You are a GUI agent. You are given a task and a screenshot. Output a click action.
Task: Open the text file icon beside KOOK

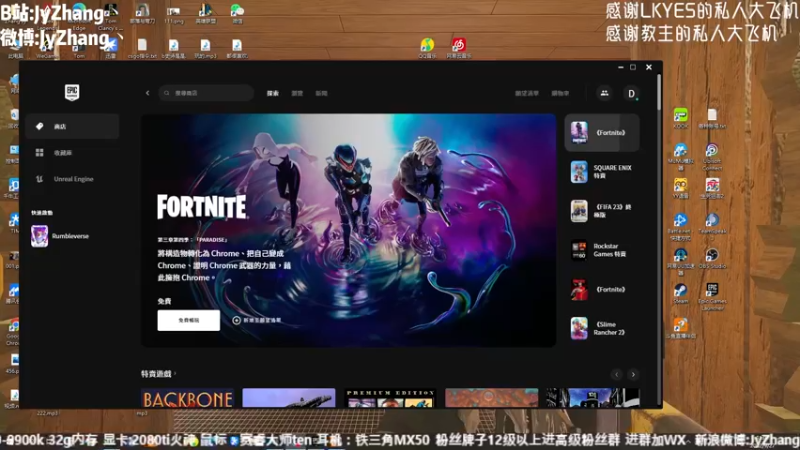pyautogui.click(x=712, y=118)
